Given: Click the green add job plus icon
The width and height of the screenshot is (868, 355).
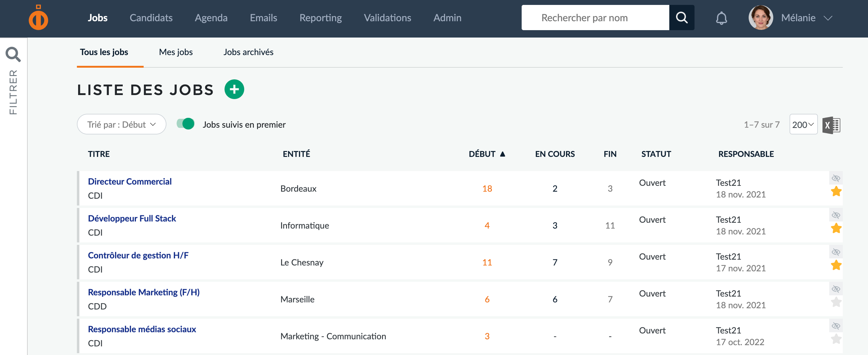Looking at the screenshot, I should (x=234, y=89).
